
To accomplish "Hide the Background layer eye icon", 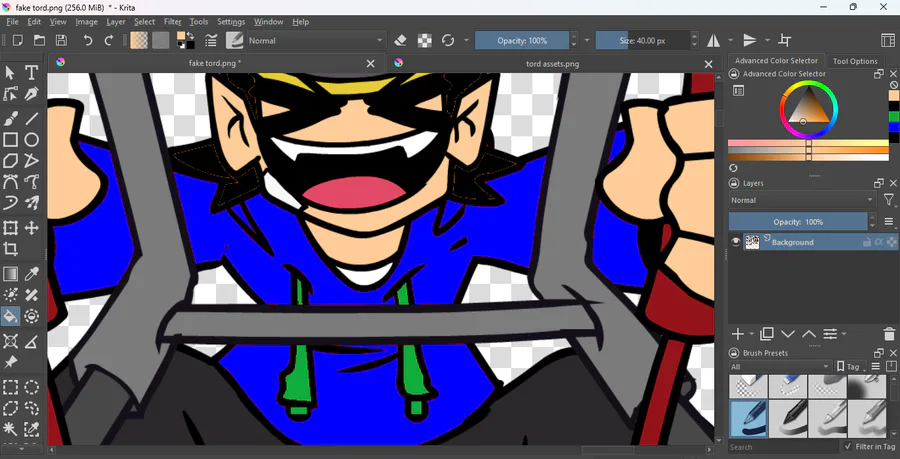I will [736, 242].
